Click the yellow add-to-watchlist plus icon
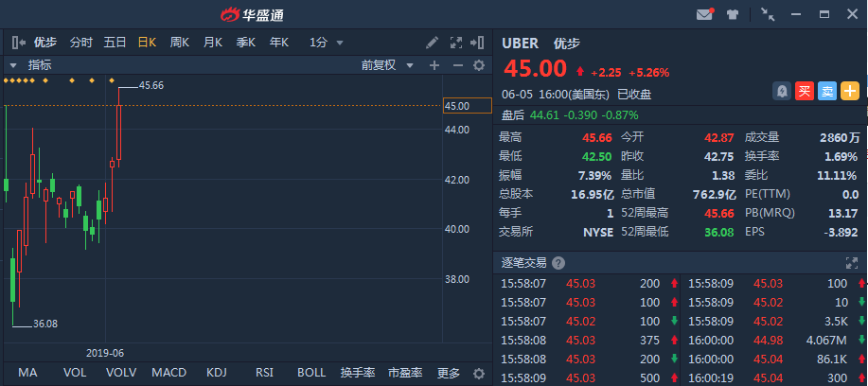Image resolution: width=868 pixels, height=386 pixels. pyautogui.click(x=850, y=91)
